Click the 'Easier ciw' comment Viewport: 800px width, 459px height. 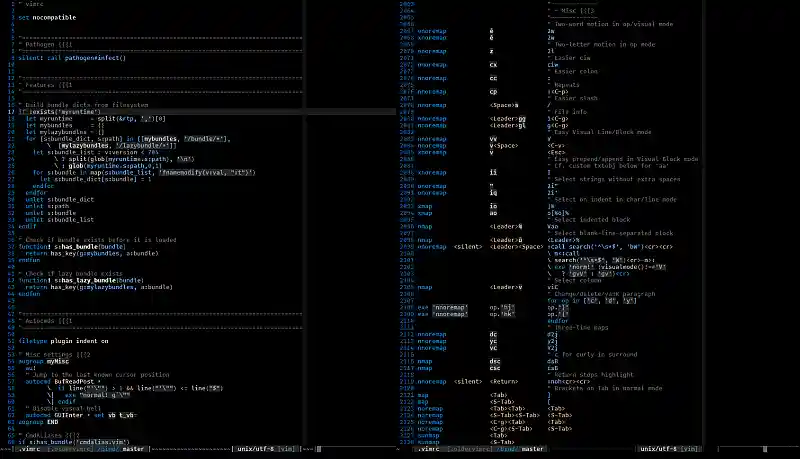coord(572,58)
